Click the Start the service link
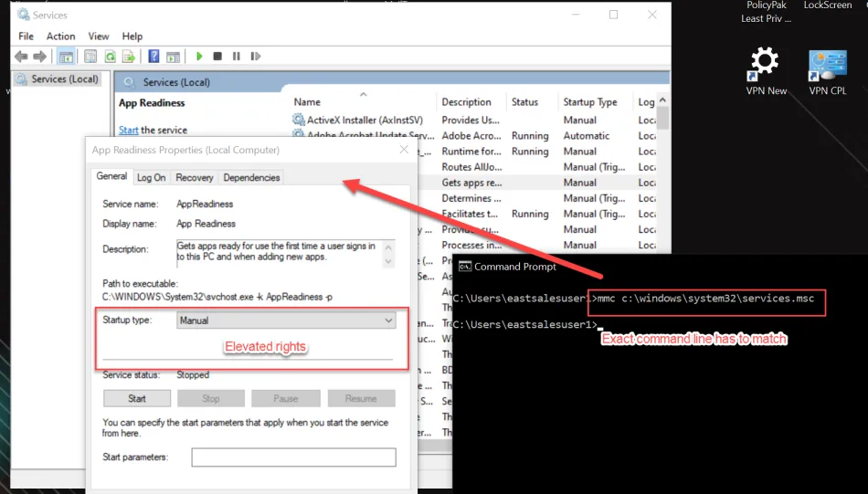Screen dimensions: 868x494 (x=129, y=131)
